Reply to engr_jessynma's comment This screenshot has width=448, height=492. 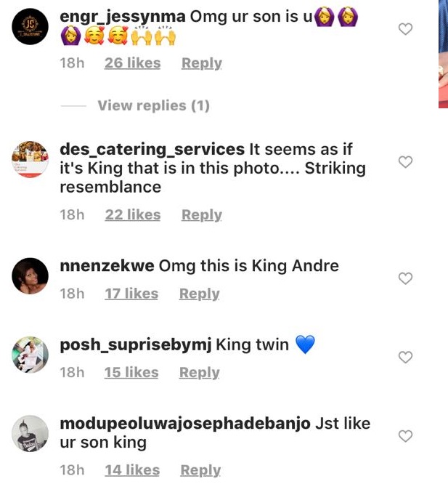(x=201, y=63)
